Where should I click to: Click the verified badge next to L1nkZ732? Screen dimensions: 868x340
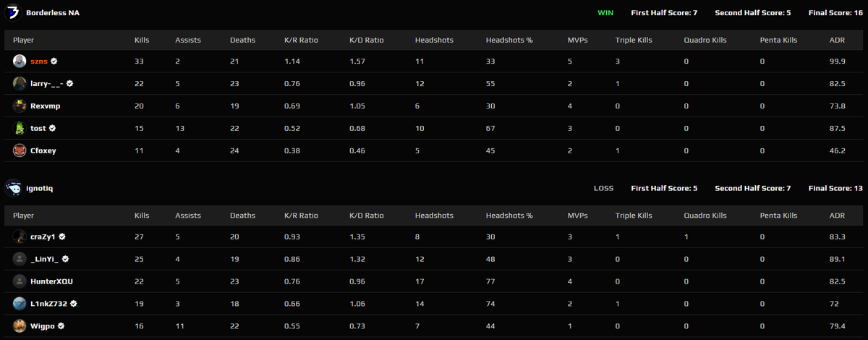(x=74, y=304)
